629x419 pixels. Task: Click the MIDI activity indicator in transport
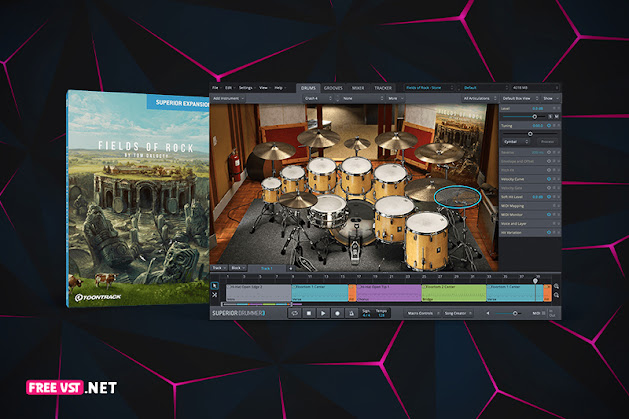(544, 313)
